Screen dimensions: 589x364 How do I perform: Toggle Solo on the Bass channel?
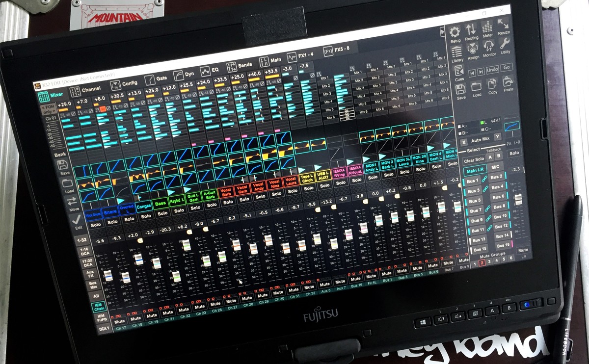pos(162,213)
